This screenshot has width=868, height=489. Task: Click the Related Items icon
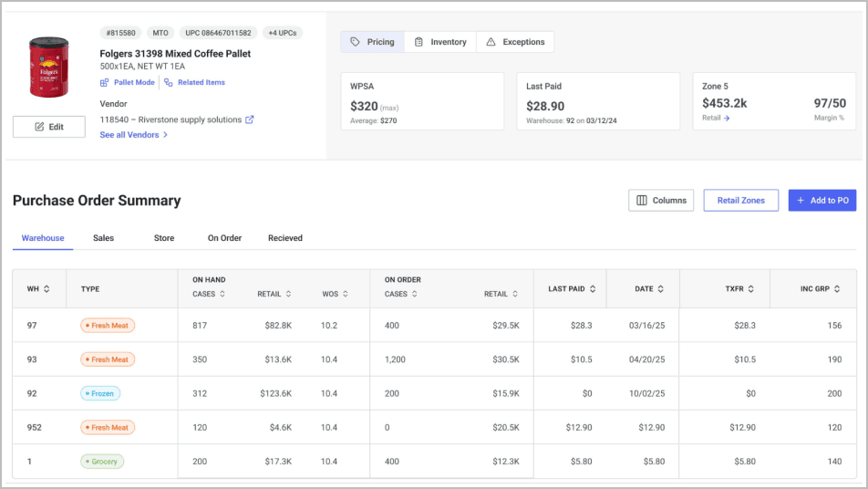(169, 82)
